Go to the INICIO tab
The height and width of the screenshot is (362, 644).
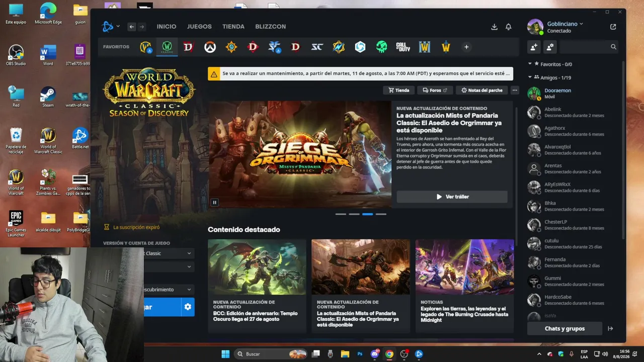pos(167,27)
